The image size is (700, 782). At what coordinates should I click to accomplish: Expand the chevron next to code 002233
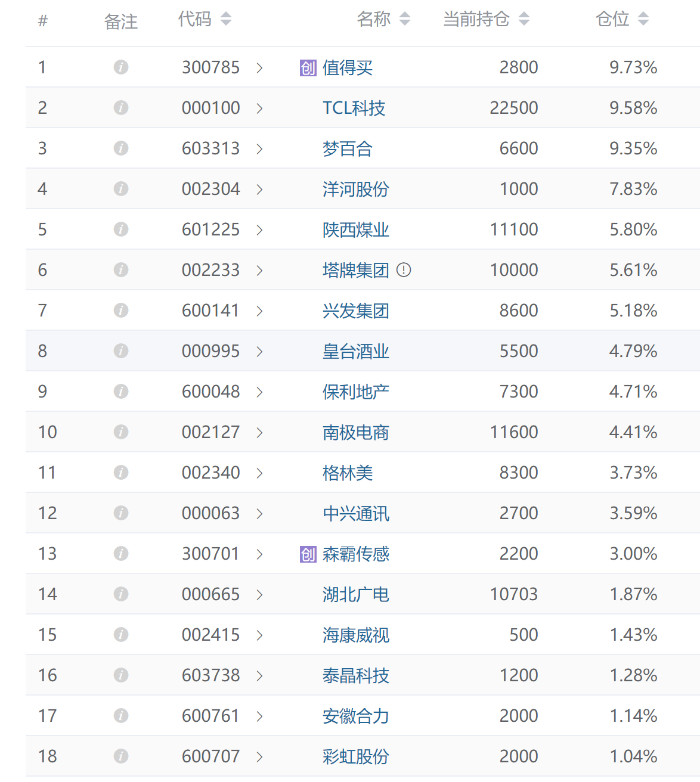tap(259, 270)
